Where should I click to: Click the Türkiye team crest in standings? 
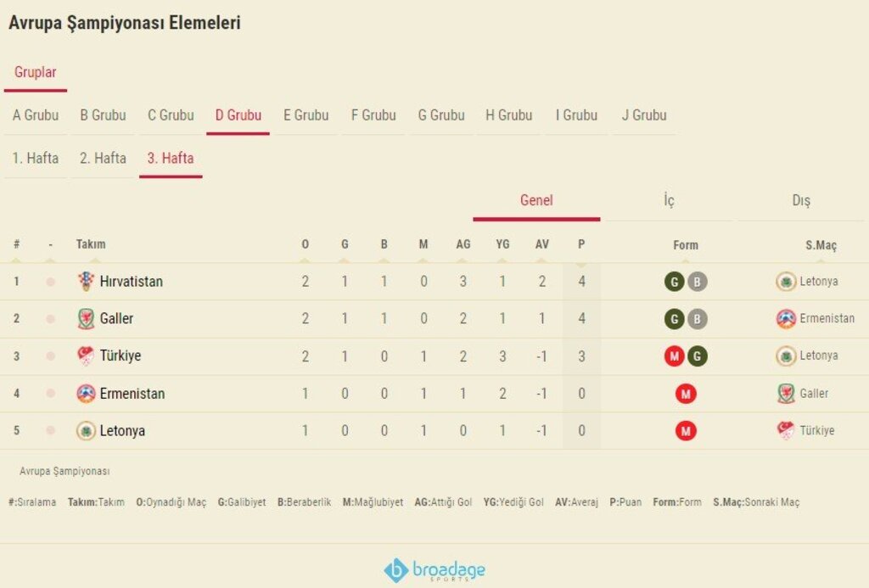click(x=86, y=356)
